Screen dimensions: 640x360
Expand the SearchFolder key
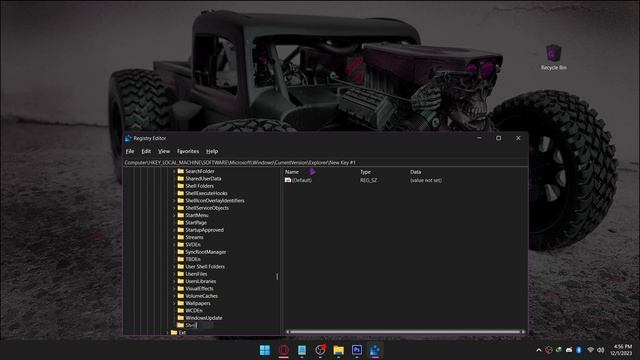(174, 171)
